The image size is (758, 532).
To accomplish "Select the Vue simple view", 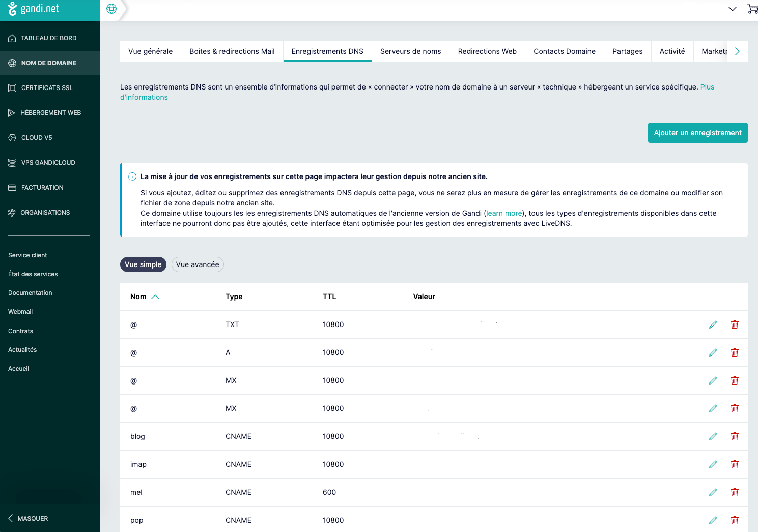I will point(143,264).
